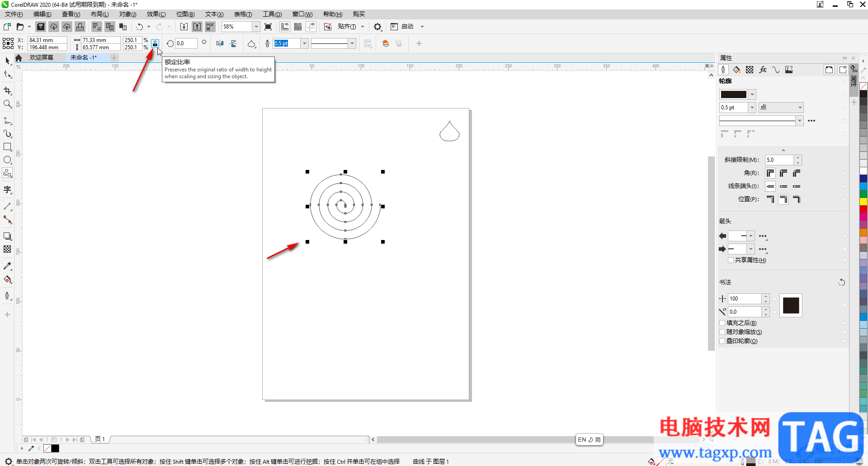868x466 pixels.
Task: Select the Crop tool in toolbox
Action: point(7,91)
